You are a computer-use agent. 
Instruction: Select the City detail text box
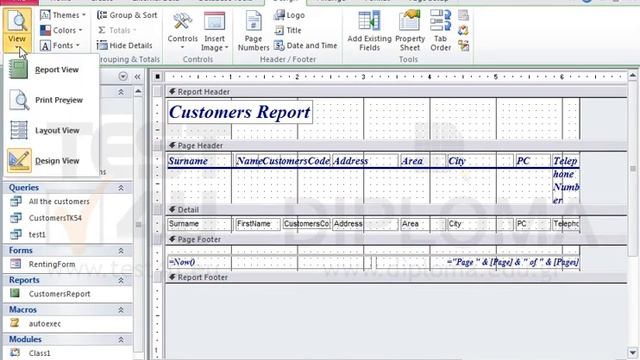coord(480,224)
